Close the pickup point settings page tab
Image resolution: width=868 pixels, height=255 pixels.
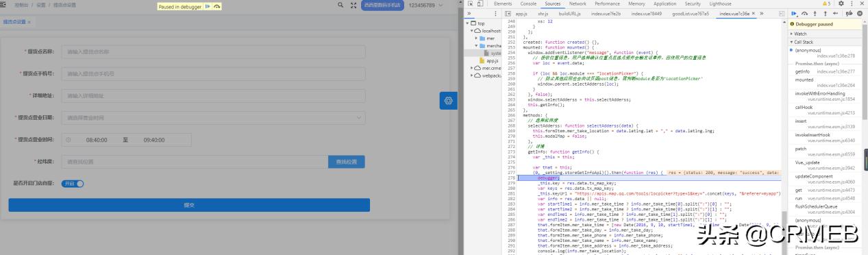tap(29, 22)
